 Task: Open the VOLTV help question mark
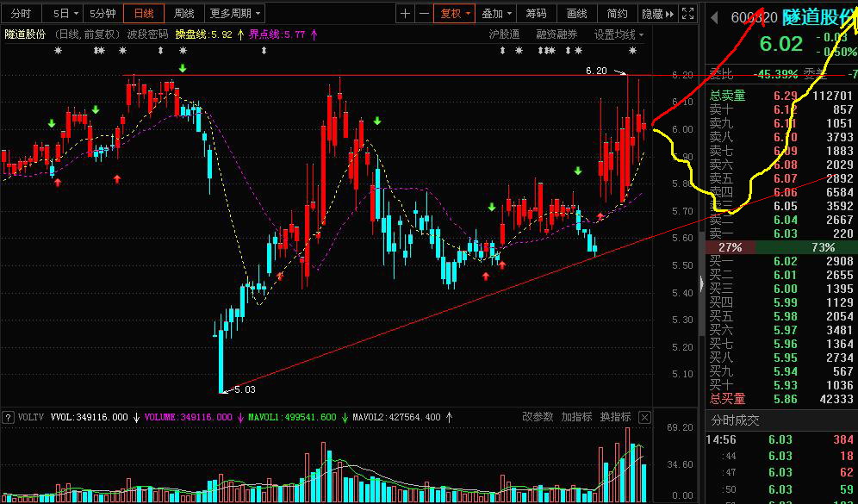coord(9,418)
